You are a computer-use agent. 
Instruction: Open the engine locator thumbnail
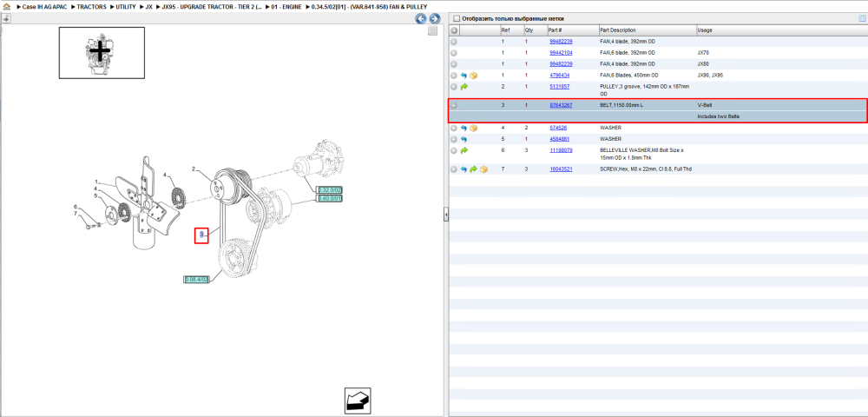click(x=102, y=53)
